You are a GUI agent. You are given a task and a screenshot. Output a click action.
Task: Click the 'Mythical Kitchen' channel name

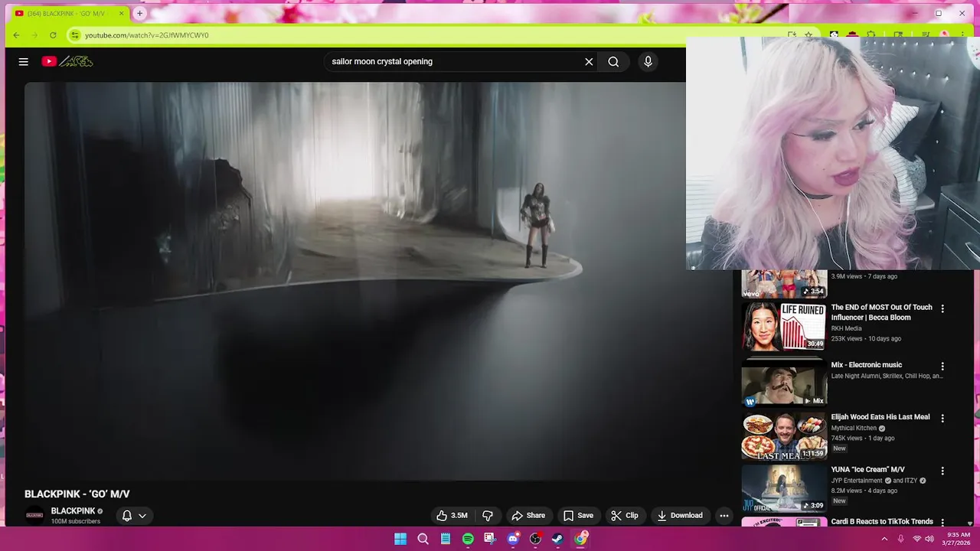[x=854, y=429]
